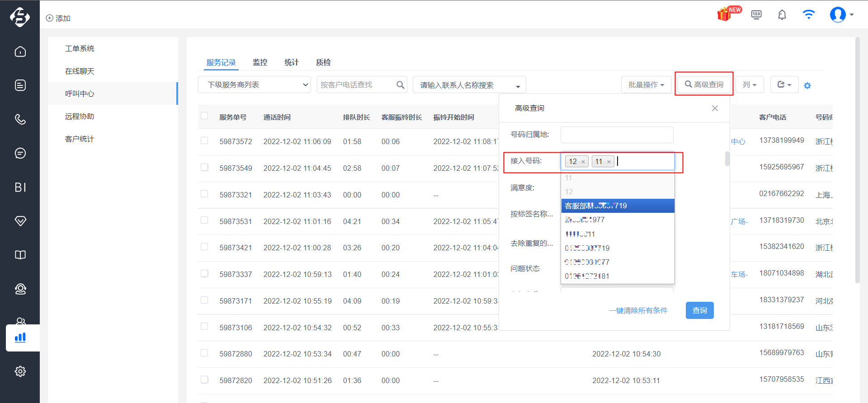Click the 一键清除所有条件 link

(x=638, y=310)
